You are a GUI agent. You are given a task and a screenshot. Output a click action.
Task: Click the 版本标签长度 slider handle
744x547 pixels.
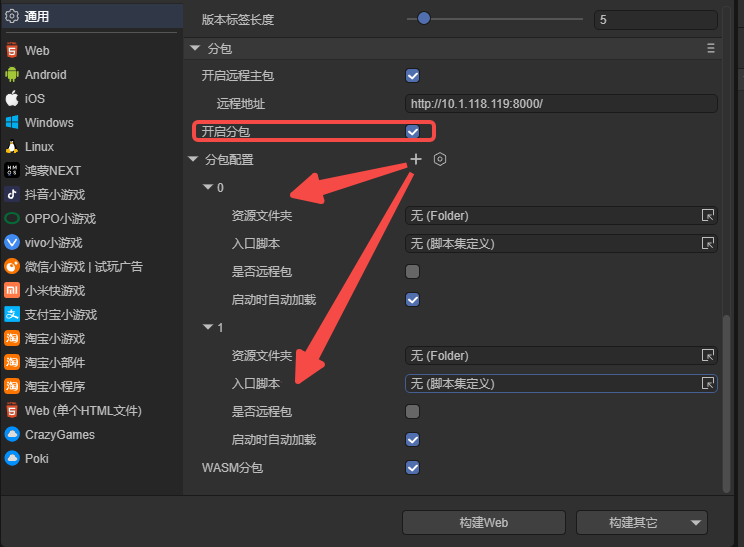pyautogui.click(x=424, y=19)
